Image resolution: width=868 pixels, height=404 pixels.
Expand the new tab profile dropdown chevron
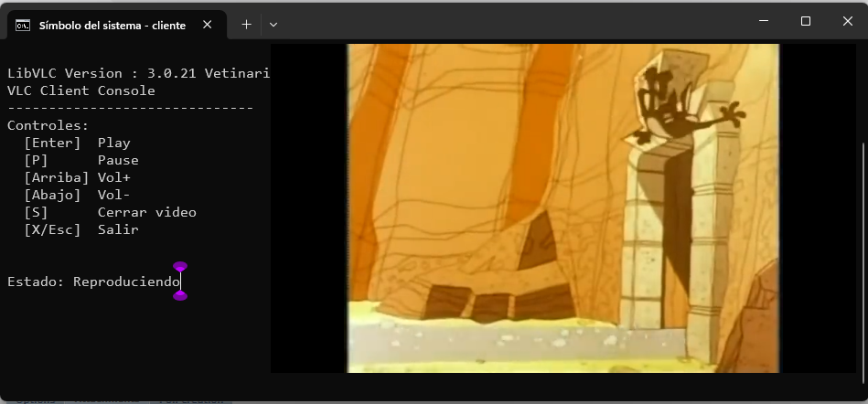click(x=273, y=25)
